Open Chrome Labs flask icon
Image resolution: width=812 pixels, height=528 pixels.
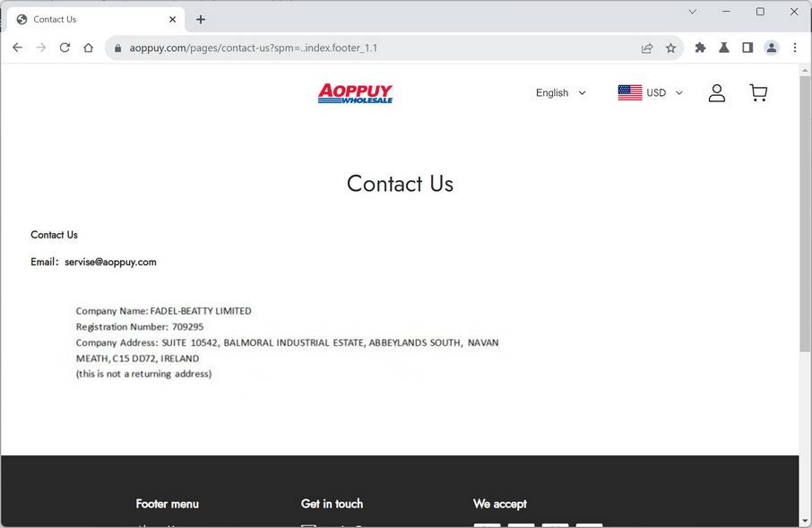(724, 48)
